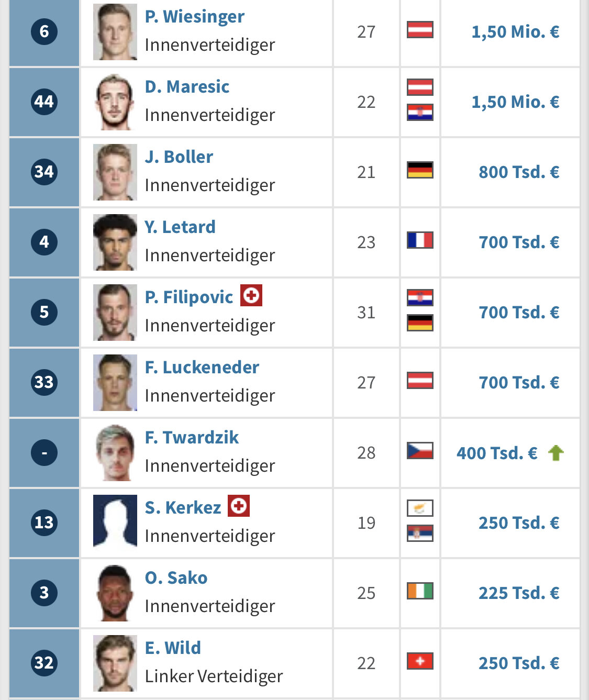Click the injury icon next to P. Filipovic

pos(251,295)
